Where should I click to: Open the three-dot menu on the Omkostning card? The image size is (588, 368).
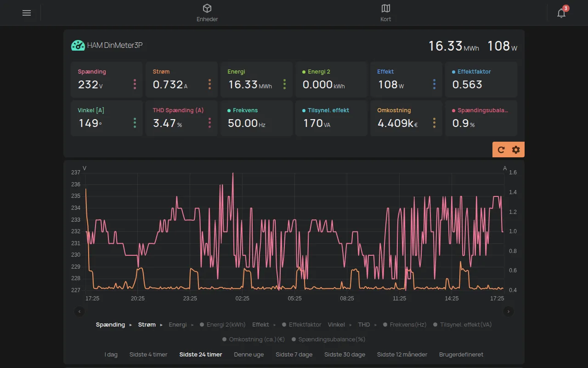tap(434, 123)
